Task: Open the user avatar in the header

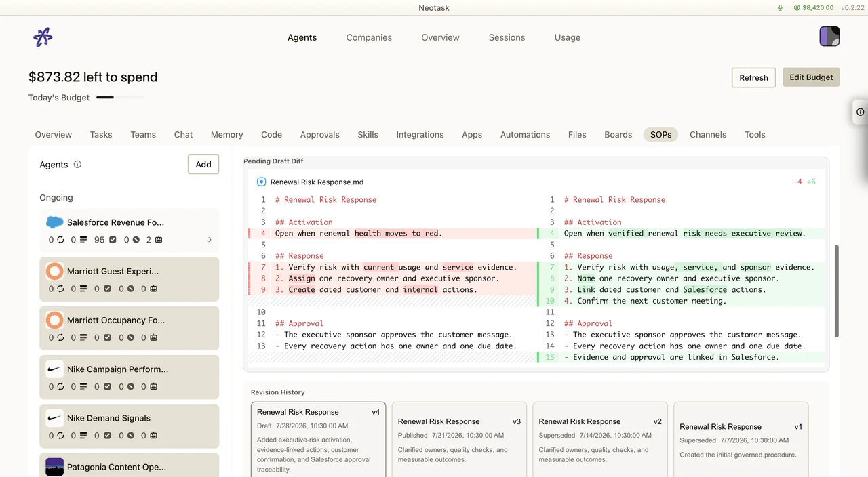Action: [x=829, y=37]
